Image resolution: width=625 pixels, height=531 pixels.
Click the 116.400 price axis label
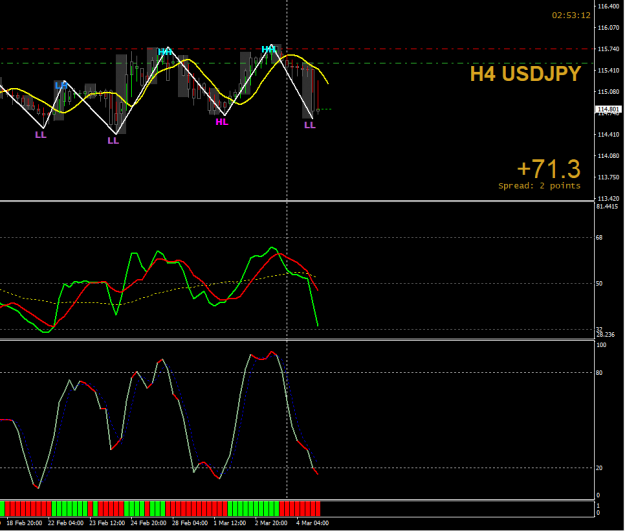coord(608,6)
